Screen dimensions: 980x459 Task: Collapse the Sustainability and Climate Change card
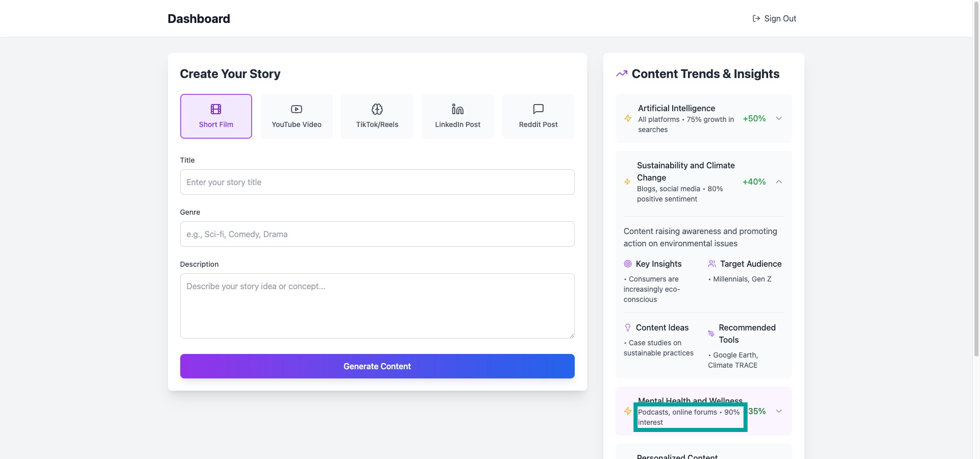point(779,182)
